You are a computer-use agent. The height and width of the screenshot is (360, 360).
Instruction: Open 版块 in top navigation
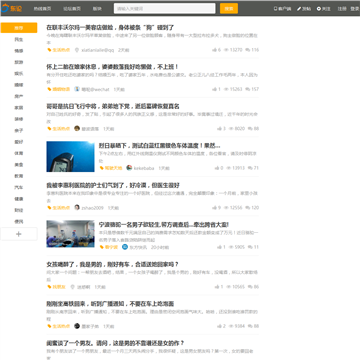97,9
